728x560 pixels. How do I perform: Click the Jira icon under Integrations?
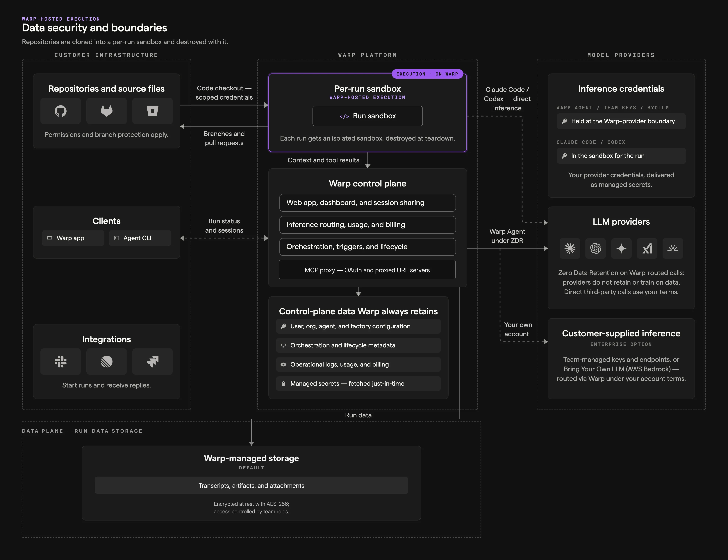[x=152, y=361]
